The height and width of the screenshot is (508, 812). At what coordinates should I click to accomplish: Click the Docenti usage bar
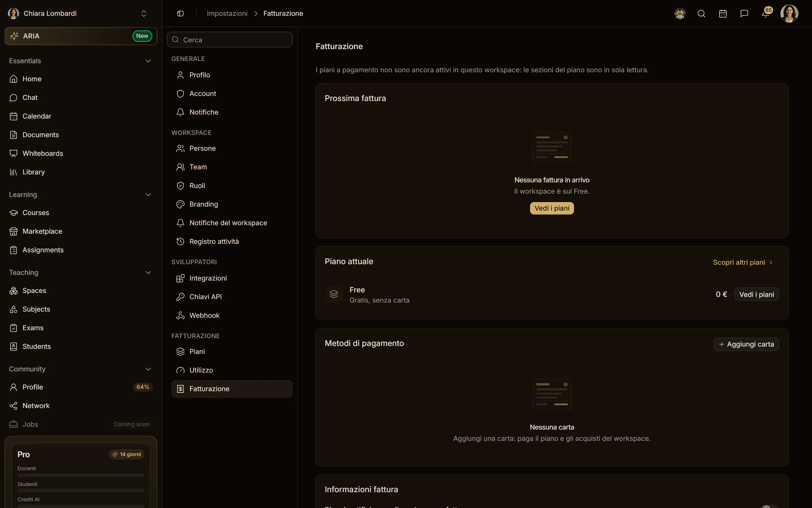point(81,476)
